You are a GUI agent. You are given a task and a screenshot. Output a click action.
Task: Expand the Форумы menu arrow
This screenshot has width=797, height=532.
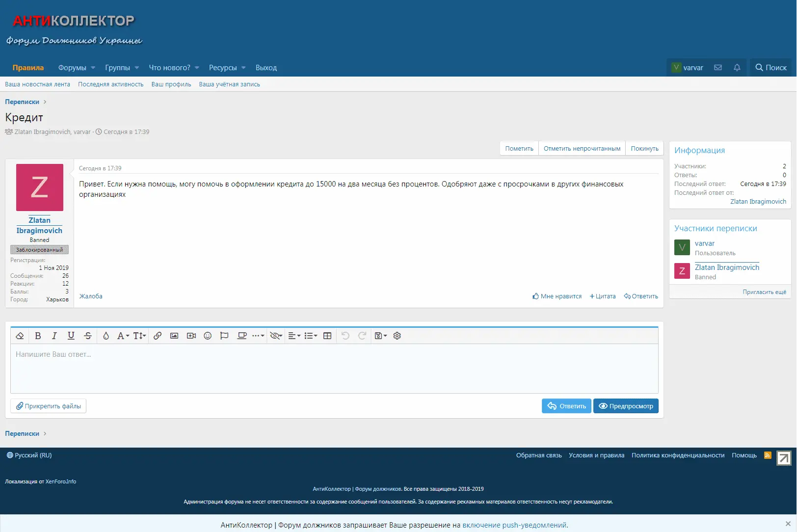click(93, 68)
